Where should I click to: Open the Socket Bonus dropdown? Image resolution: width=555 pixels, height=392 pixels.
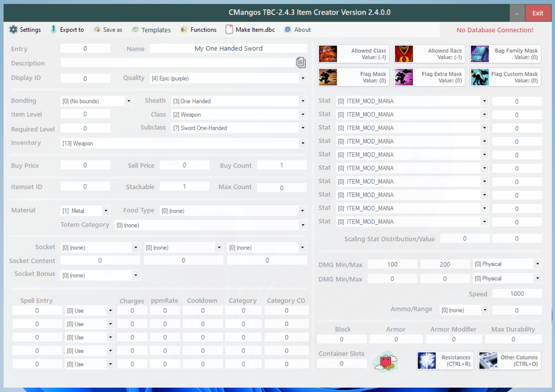click(136, 275)
